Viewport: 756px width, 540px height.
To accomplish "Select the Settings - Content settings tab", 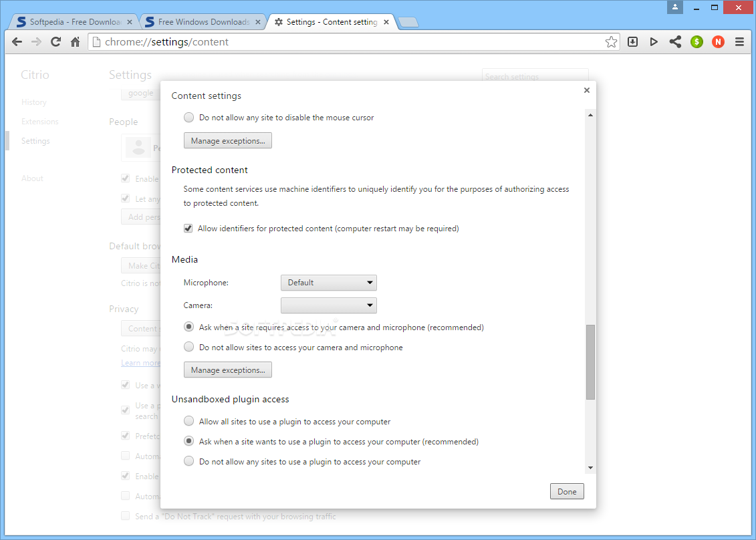I will pyautogui.click(x=332, y=22).
